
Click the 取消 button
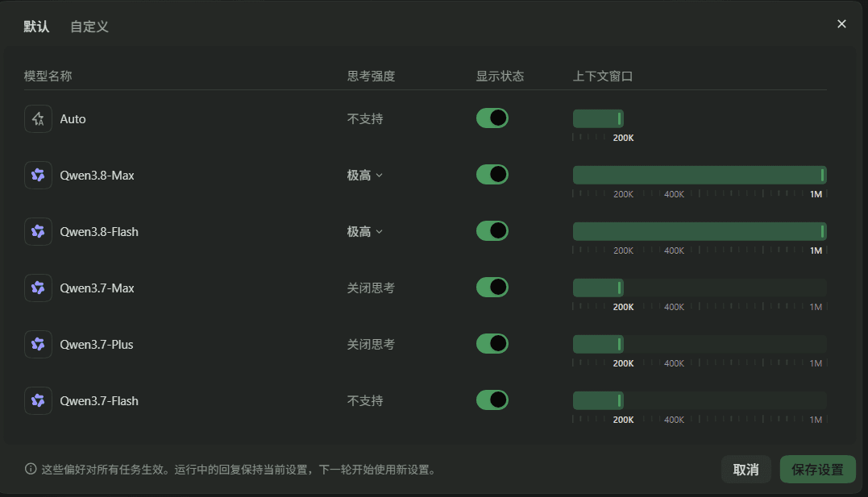(745, 470)
